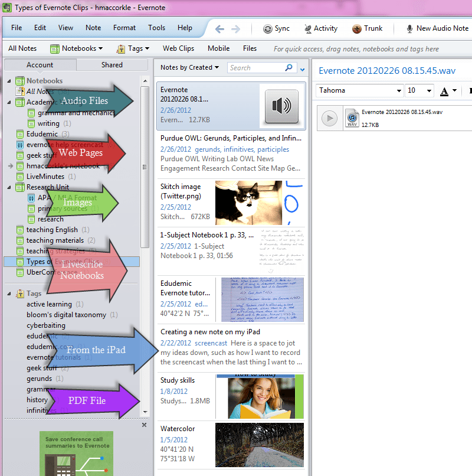Close the ad panel with X

coord(144,425)
